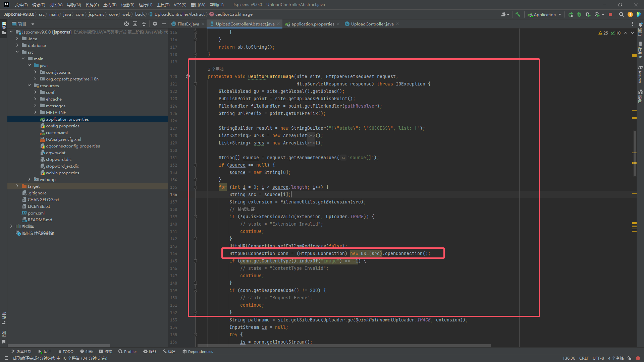This screenshot has height=362, width=644.
Task: Open the Application run configuration dropdown
Action: (544, 14)
